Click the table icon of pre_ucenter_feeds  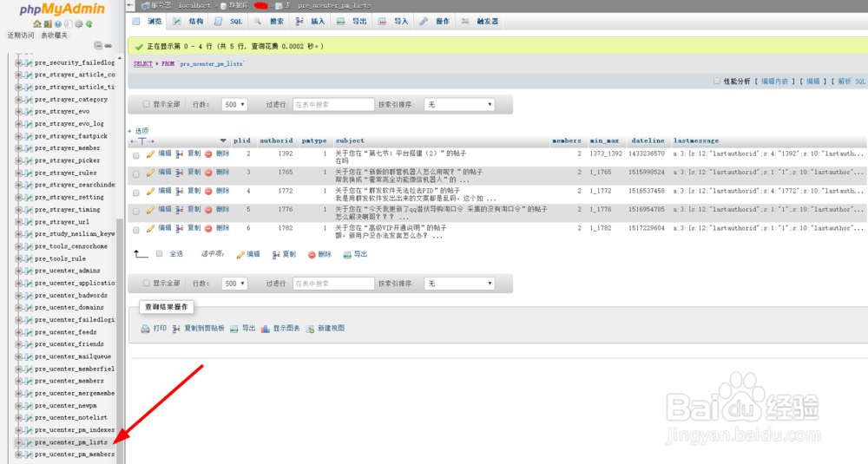click(x=29, y=332)
